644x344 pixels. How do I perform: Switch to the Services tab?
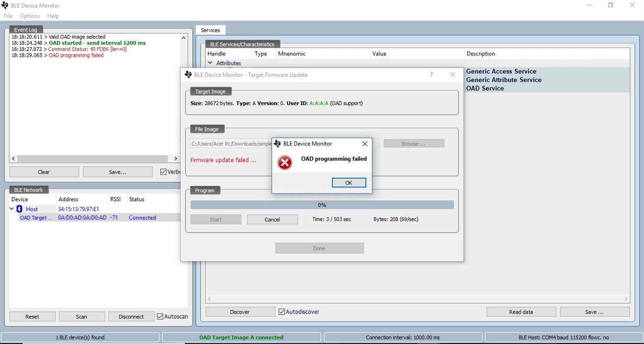tap(210, 30)
